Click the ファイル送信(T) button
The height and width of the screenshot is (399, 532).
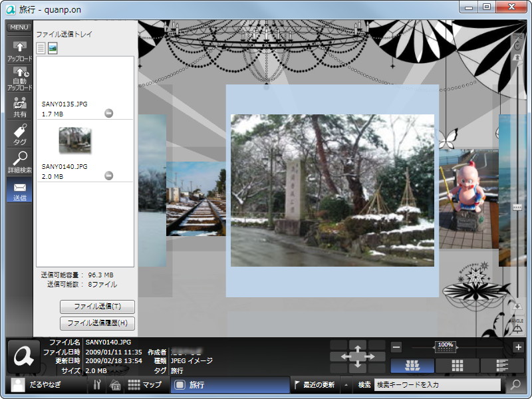point(97,307)
